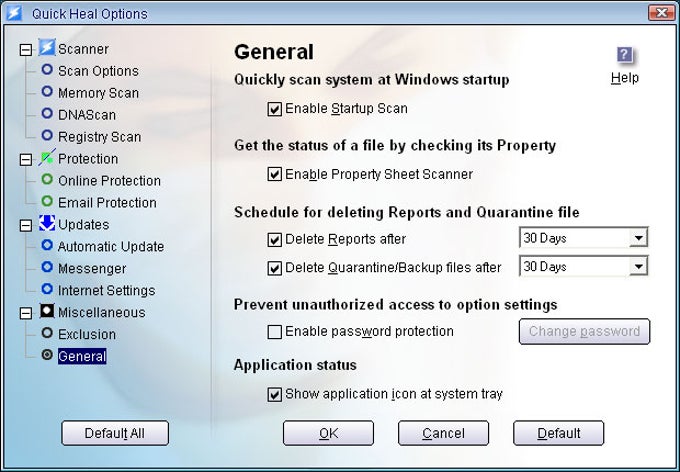Open DNAScan settings

click(x=87, y=115)
